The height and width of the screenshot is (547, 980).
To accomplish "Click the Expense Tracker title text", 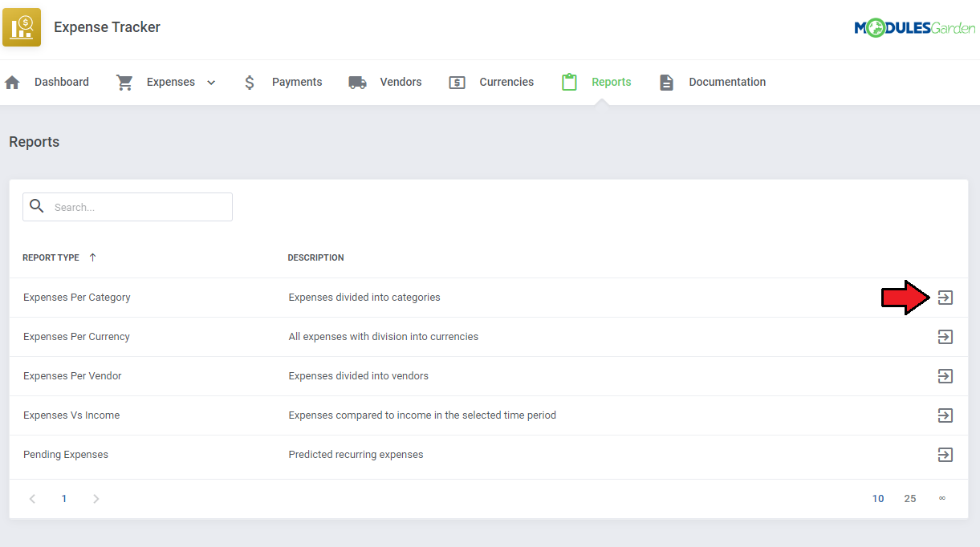I will coord(107,27).
